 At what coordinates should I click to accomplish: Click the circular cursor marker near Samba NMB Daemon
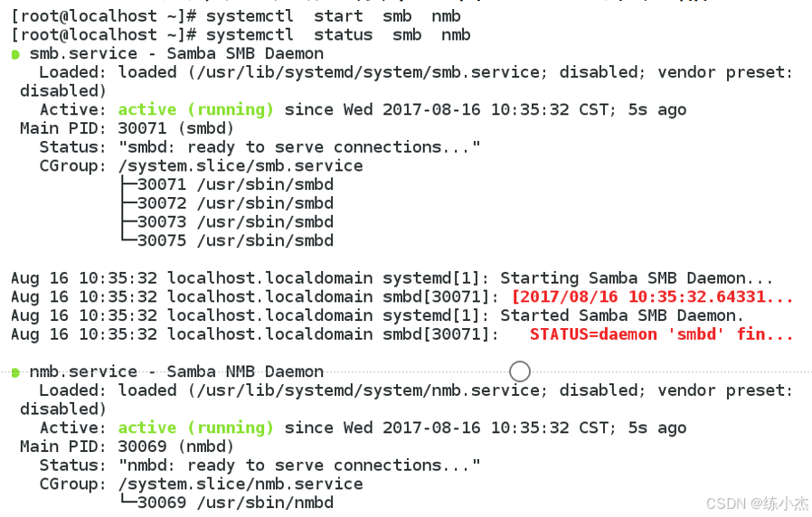pos(519,371)
